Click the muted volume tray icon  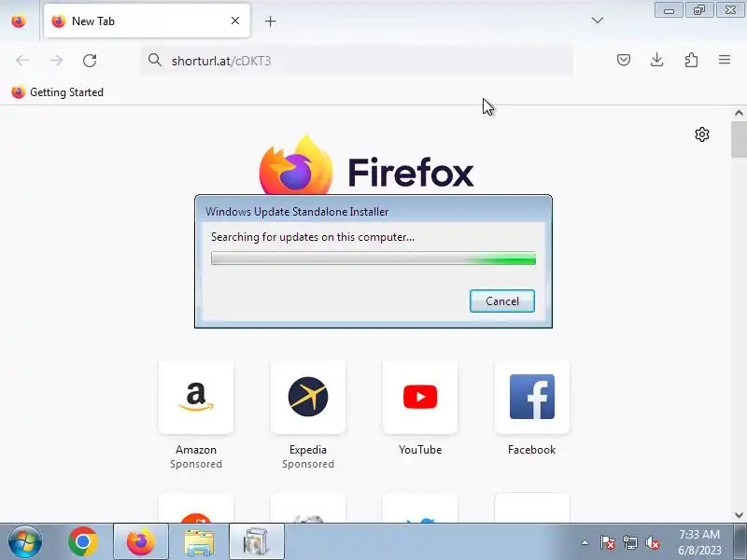tap(653, 542)
